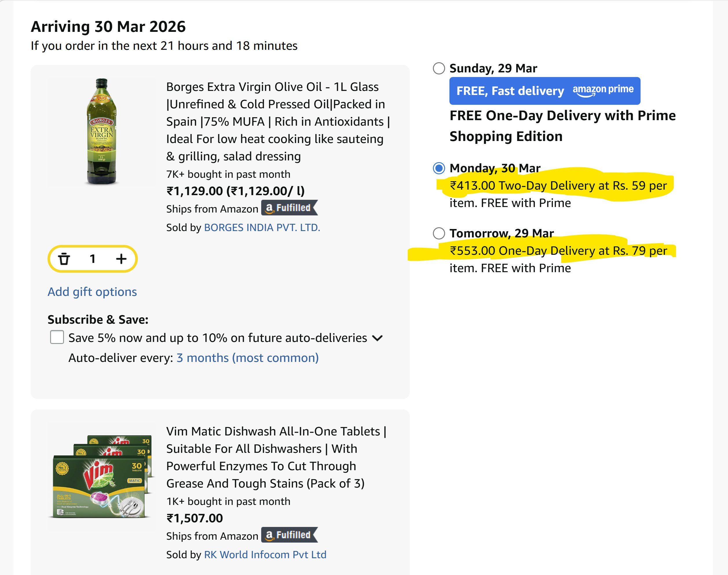
Task: Open seller BORGES INDIA PVT. LTD. link
Action: [x=262, y=228]
